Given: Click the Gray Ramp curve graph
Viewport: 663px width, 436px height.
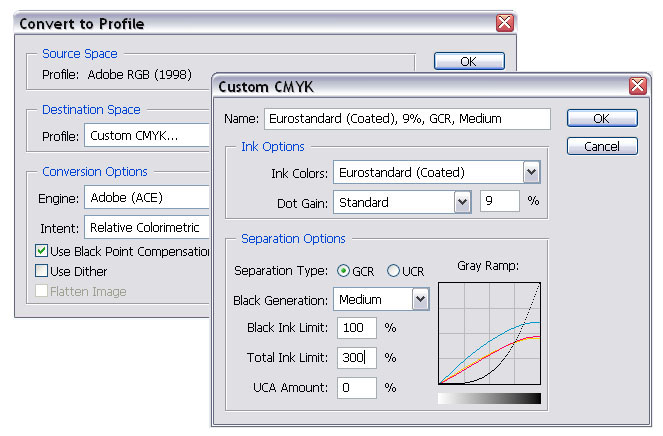Looking at the screenshot, I should tap(489, 333).
